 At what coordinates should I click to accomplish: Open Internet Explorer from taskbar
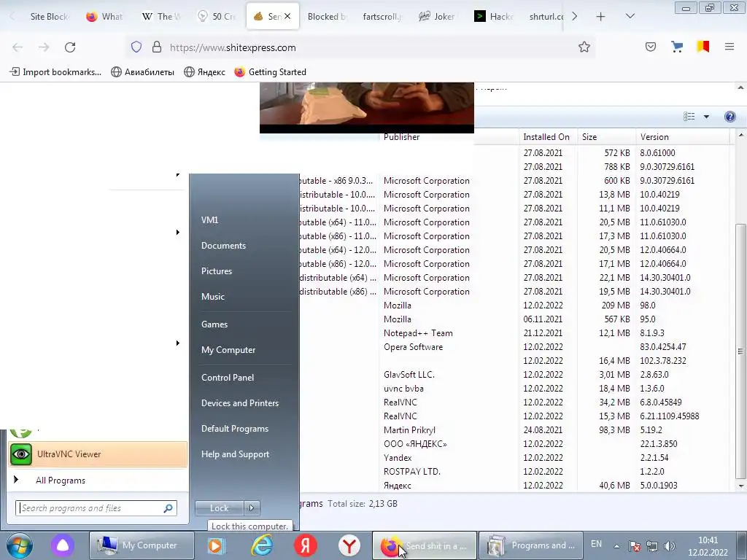[x=262, y=545]
